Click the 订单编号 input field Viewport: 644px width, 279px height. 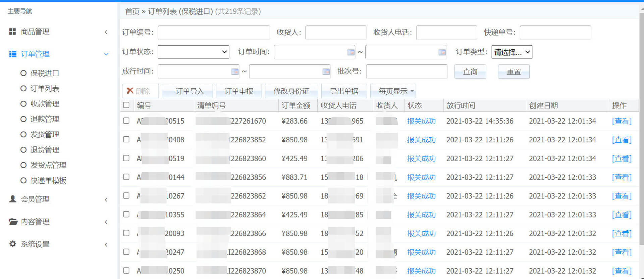coord(214,33)
